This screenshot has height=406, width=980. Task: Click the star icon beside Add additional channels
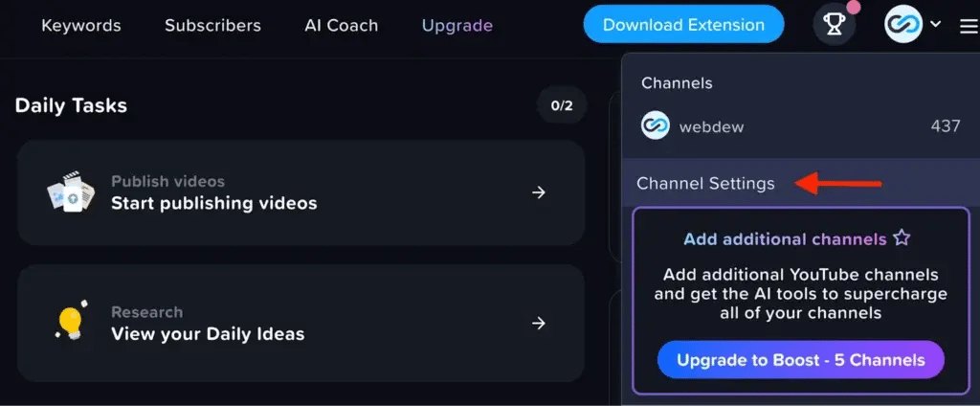(902, 238)
